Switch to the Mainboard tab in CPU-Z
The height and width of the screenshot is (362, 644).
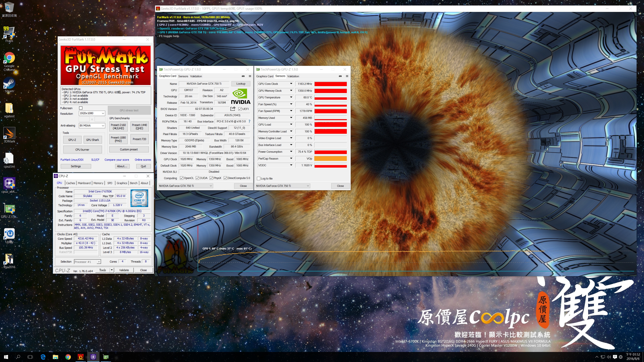click(84, 183)
